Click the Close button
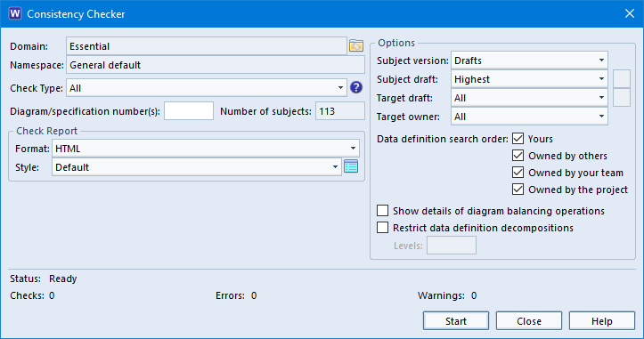Screen dimensions: 644x339 click(x=529, y=321)
